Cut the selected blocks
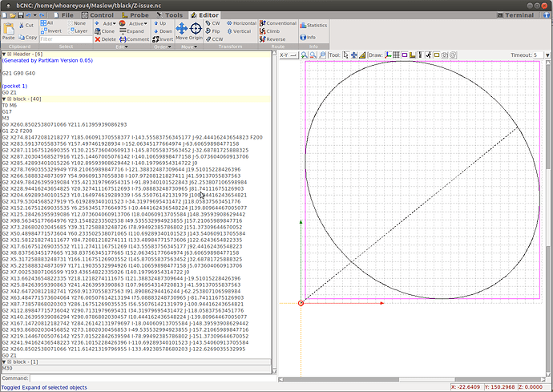The height and width of the screenshot is (392, 553). pos(26,26)
